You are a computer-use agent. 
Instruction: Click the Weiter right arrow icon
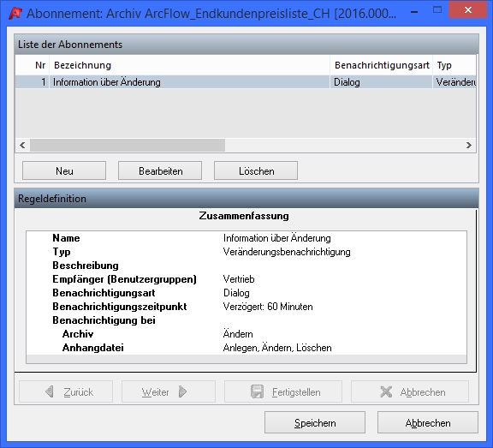click(x=182, y=391)
